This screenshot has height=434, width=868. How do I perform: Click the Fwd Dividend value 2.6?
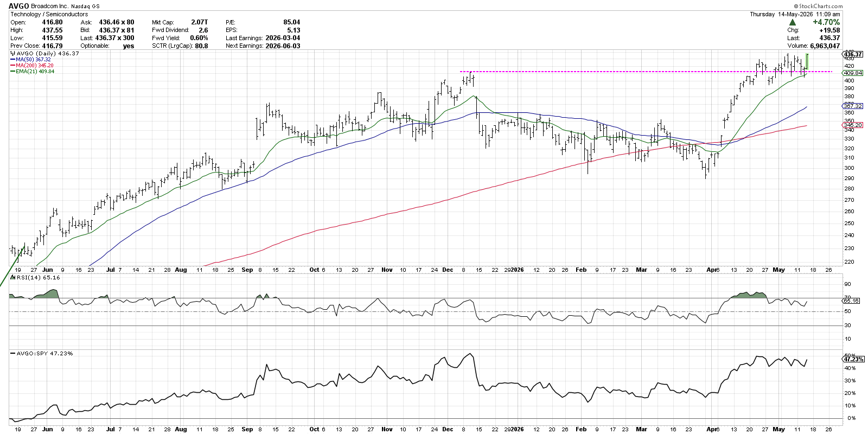(203, 30)
